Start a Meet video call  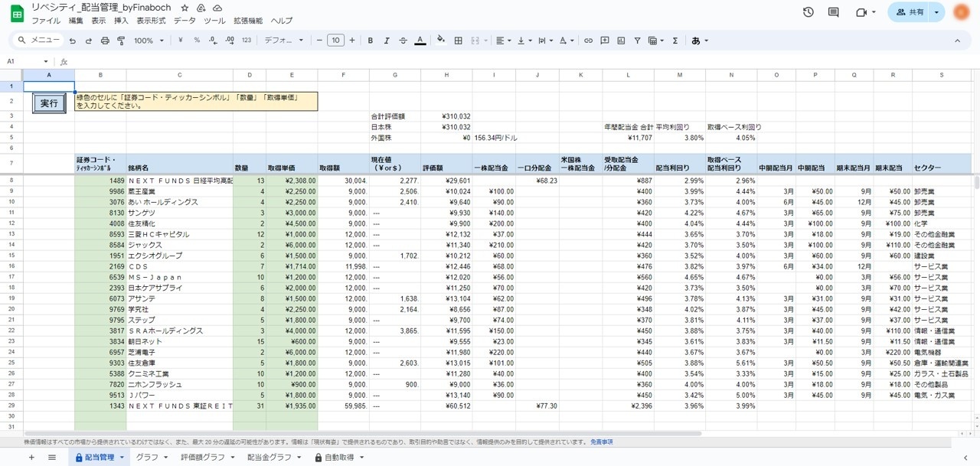pos(865,12)
